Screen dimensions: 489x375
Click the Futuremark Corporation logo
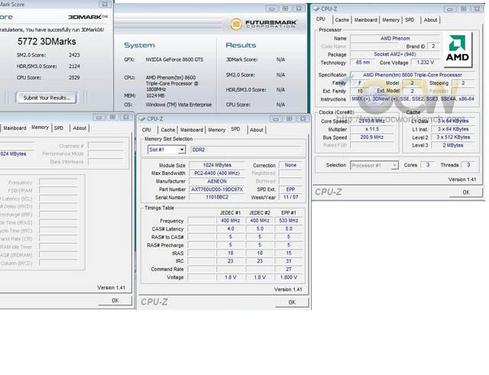point(263,24)
